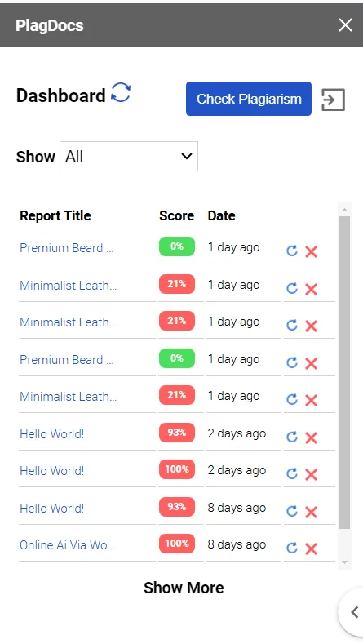This screenshot has height=644, width=363.
Task: Click Show More below the report list
Action: (x=184, y=588)
